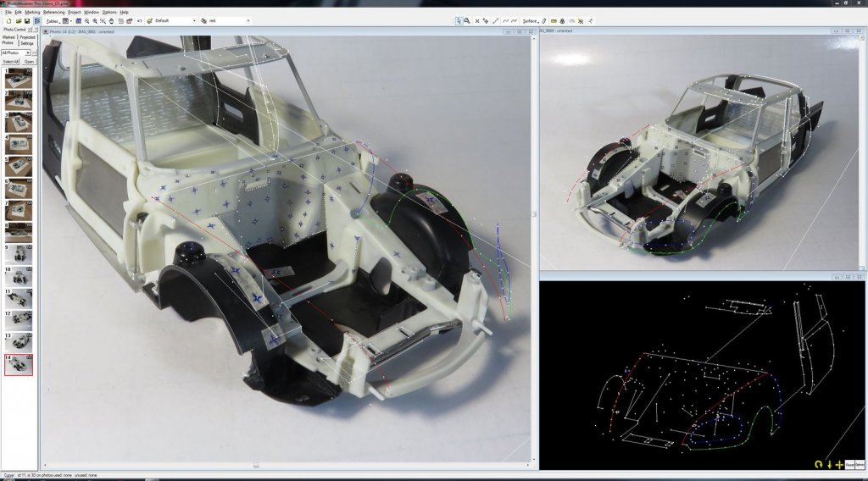Screen dimensions: 868x481
Task: Select the Mark Lines tool
Action: coord(495,20)
